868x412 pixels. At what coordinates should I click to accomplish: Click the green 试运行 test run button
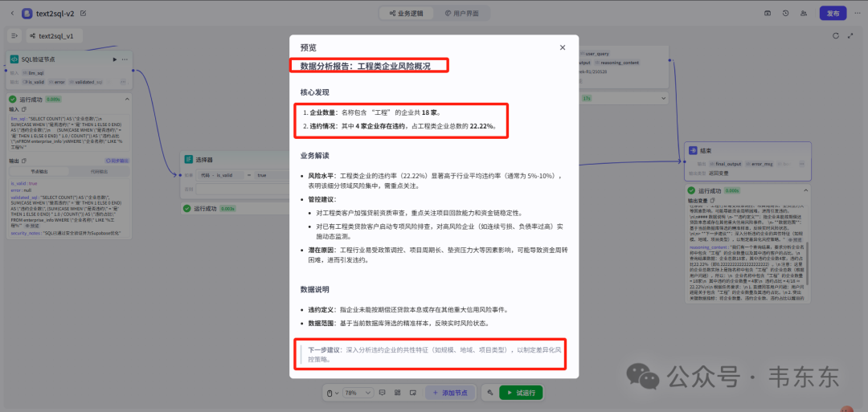click(521, 393)
